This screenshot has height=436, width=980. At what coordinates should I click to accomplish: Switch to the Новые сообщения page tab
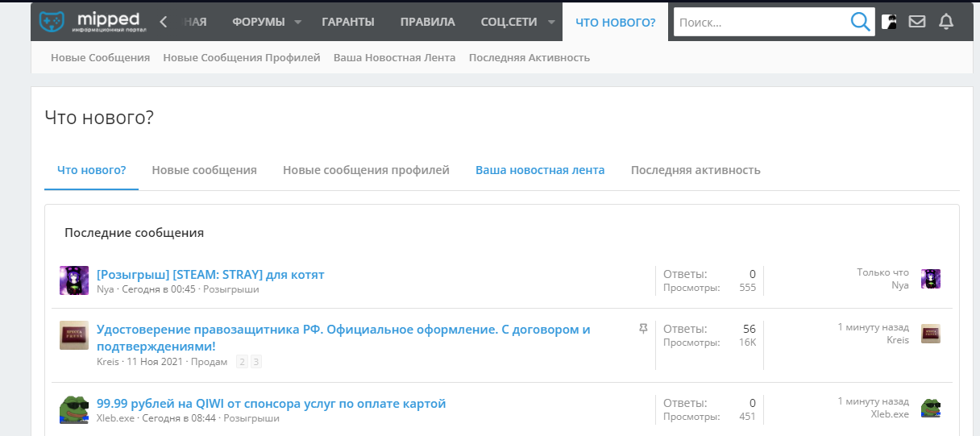pyautogui.click(x=205, y=170)
